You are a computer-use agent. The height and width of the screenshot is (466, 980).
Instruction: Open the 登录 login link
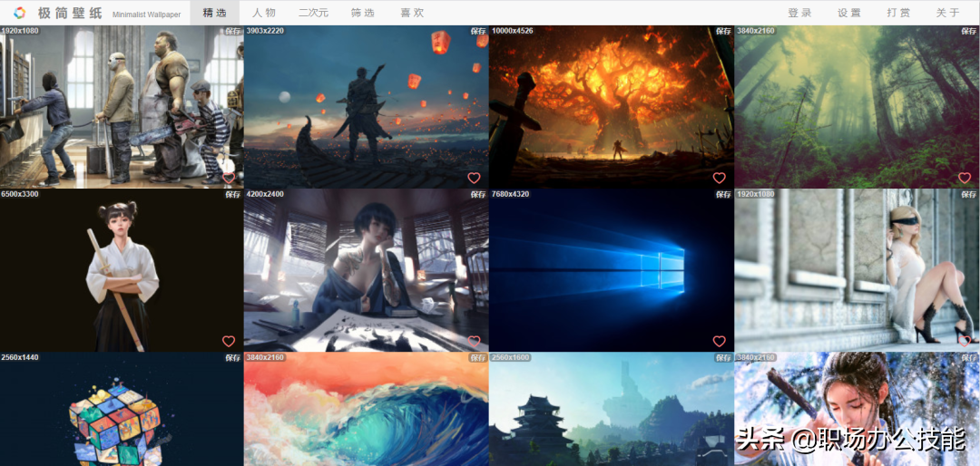799,13
